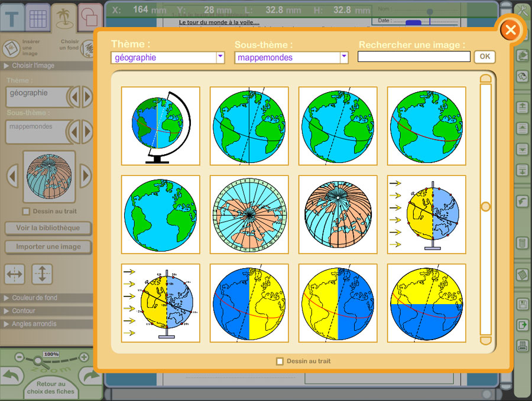Expand the Contour section

[x=24, y=311]
